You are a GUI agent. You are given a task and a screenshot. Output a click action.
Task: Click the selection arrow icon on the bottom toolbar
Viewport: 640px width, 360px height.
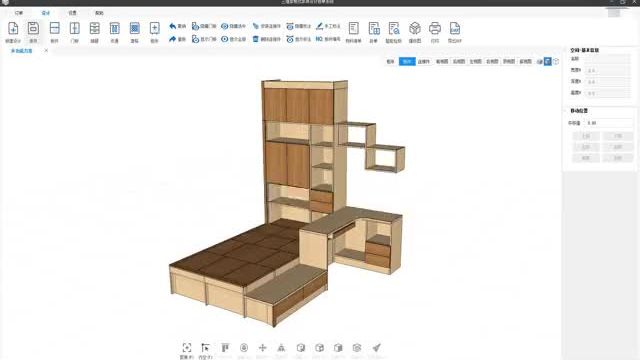205,348
